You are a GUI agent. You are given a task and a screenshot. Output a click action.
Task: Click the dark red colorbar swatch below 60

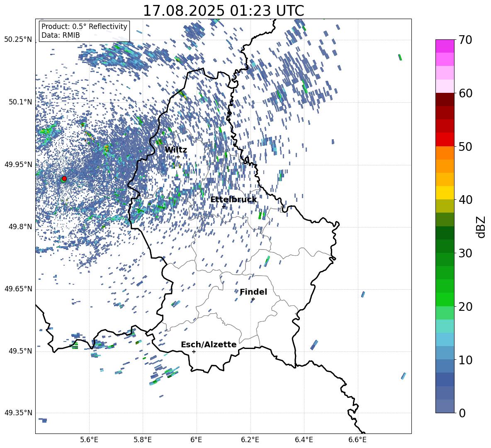coord(445,99)
